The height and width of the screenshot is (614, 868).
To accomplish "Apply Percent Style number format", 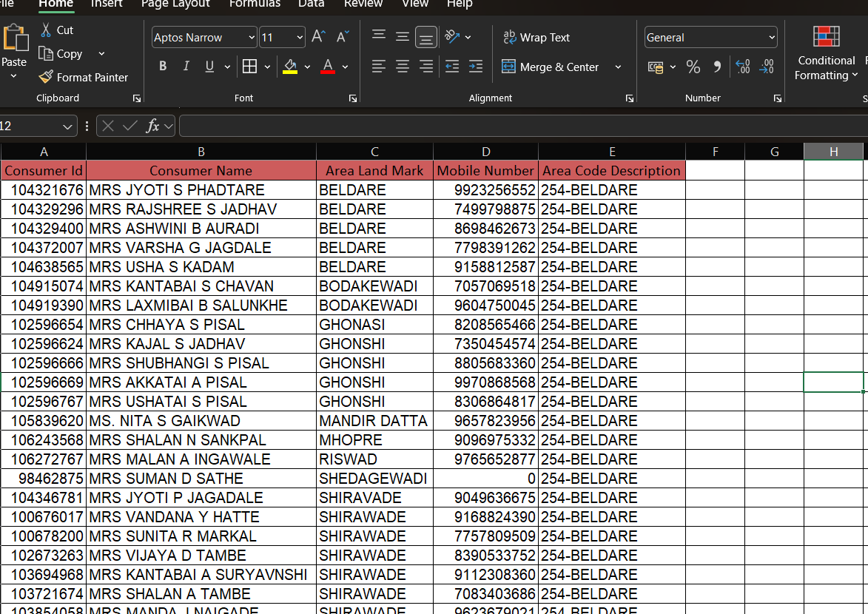I will pyautogui.click(x=693, y=67).
